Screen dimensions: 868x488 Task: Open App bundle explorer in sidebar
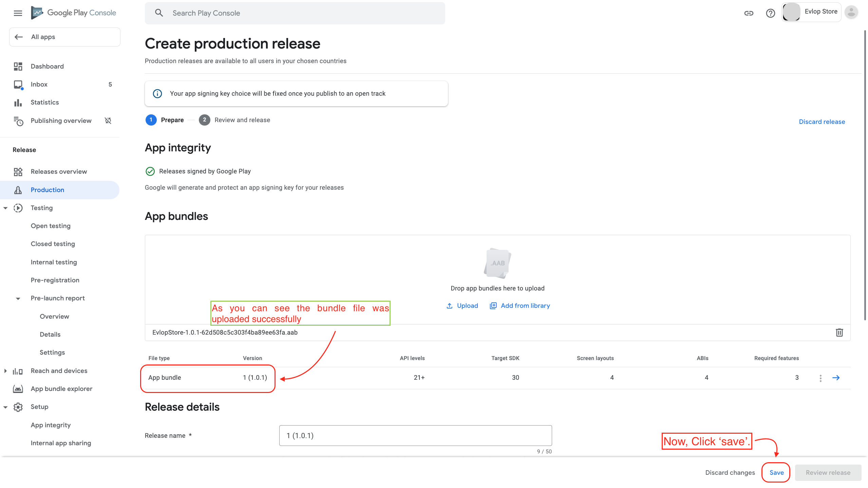click(61, 389)
